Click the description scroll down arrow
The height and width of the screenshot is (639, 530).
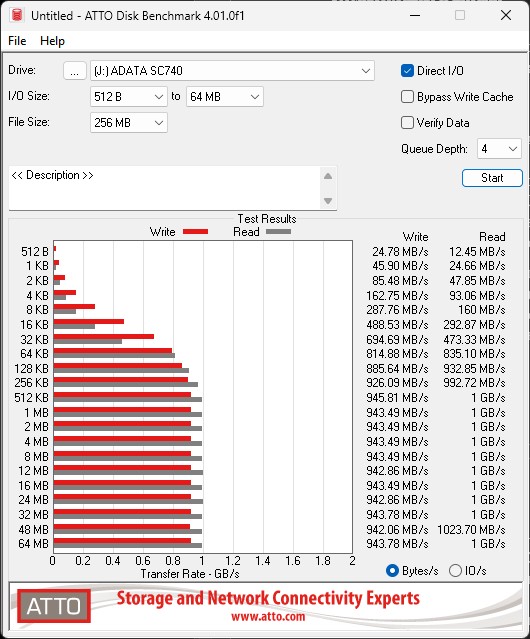pos(328,201)
